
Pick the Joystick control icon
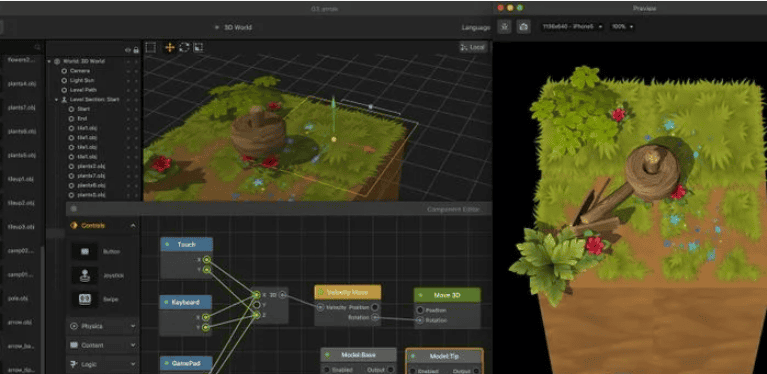tap(85, 275)
